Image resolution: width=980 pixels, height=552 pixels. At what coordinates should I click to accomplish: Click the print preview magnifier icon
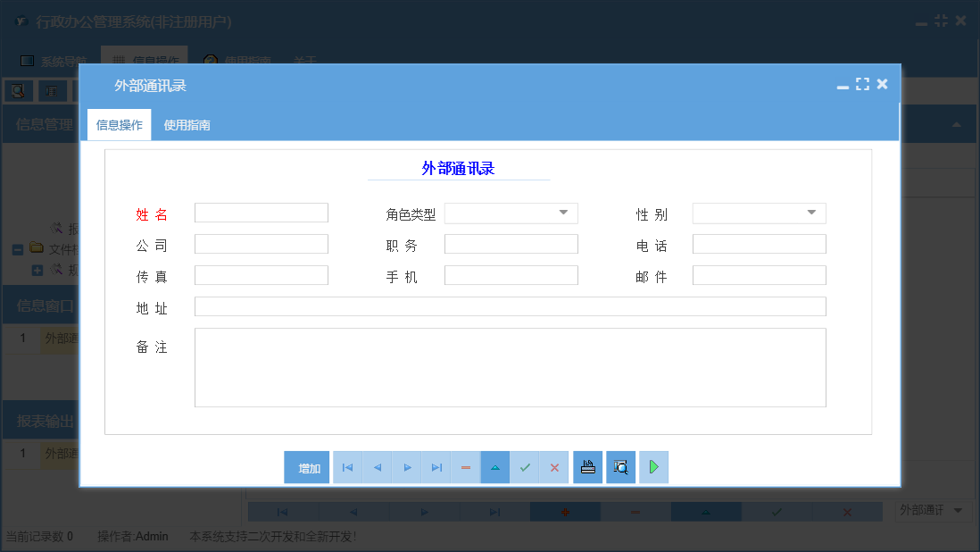[620, 467]
